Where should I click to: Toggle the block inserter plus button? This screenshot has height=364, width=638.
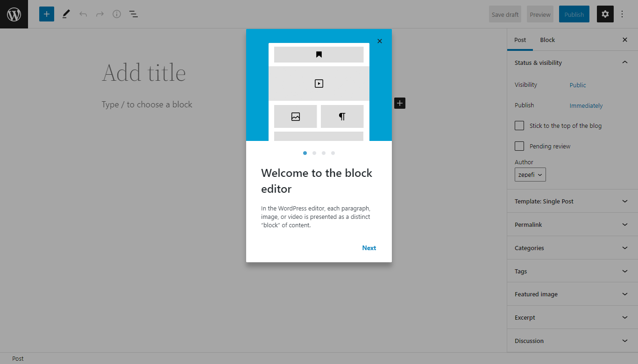(x=47, y=14)
